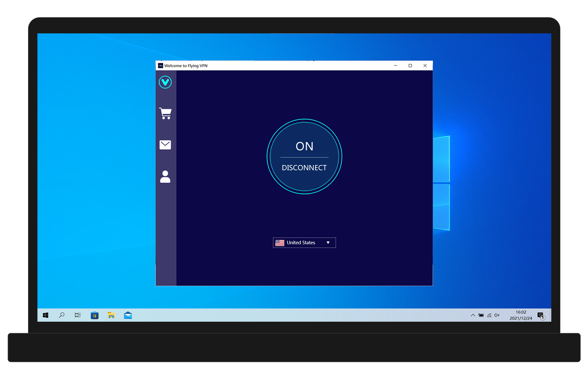Open the user account profile
Viewport: 588px width, 377px height.
coord(165,177)
